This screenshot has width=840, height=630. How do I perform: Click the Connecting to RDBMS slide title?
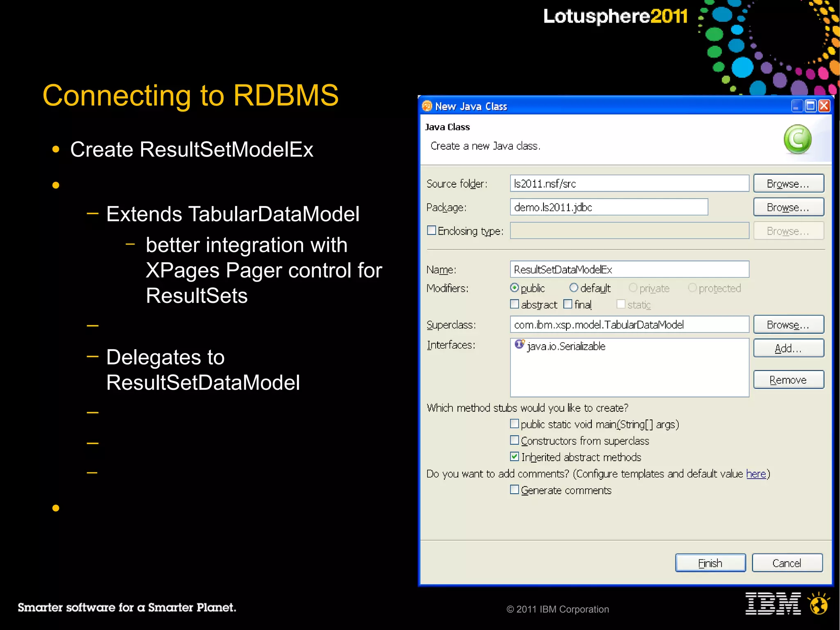pyautogui.click(x=191, y=96)
